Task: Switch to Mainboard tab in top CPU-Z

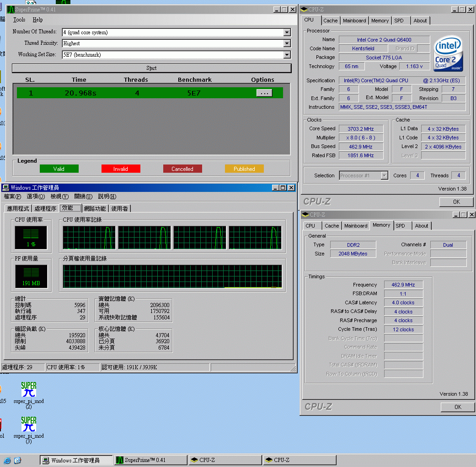Action: [x=354, y=21]
